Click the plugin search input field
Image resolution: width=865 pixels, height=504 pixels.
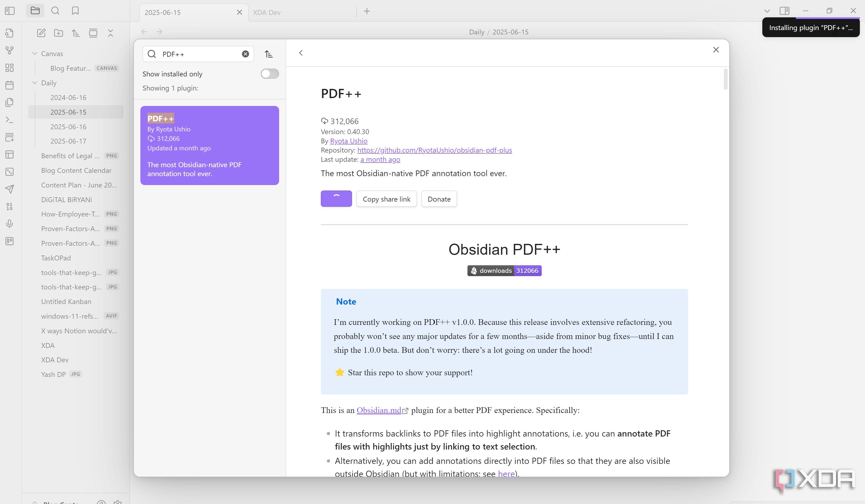click(198, 54)
